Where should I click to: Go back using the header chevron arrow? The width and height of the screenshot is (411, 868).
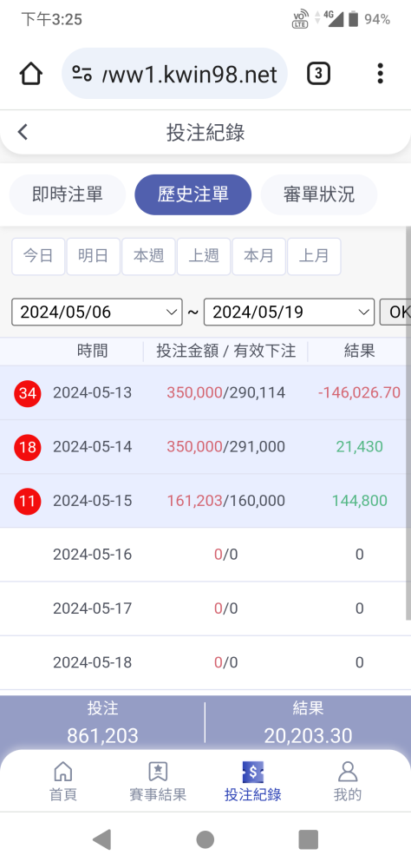tap(23, 132)
